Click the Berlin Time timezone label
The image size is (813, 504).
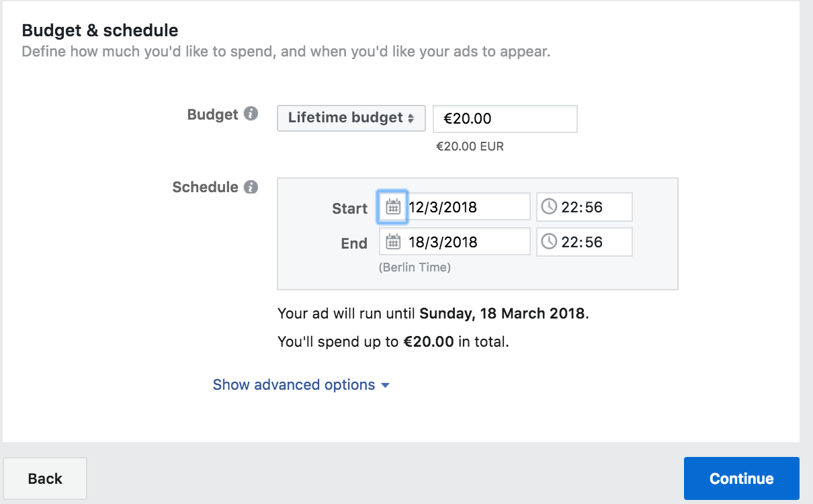pyautogui.click(x=415, y=267)
